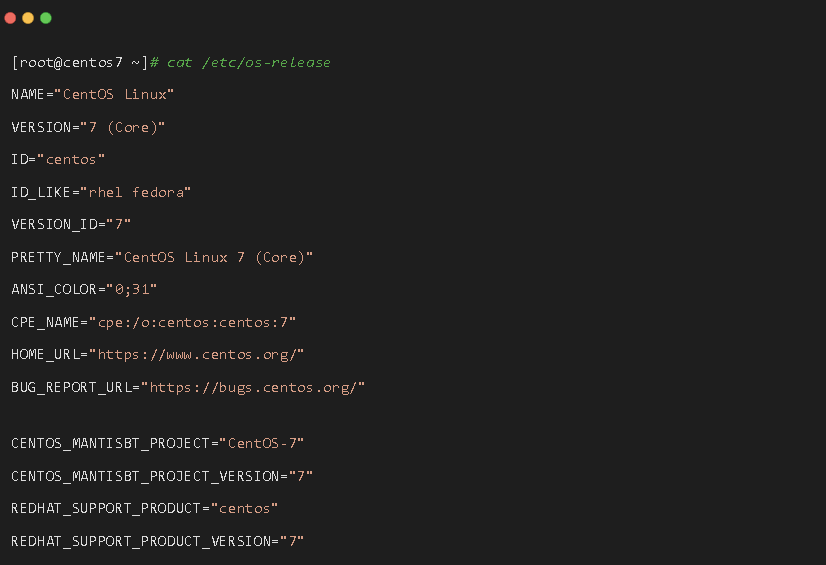Click the HOME_URL variable name
This screenshot has height=565, width=826.
45,355
